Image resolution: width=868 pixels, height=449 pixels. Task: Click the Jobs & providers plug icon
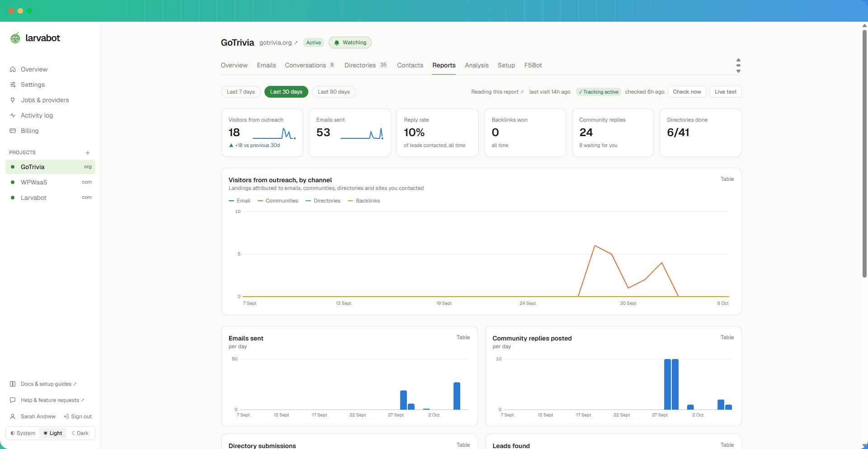pyautogui.click(x=13, y=100)
